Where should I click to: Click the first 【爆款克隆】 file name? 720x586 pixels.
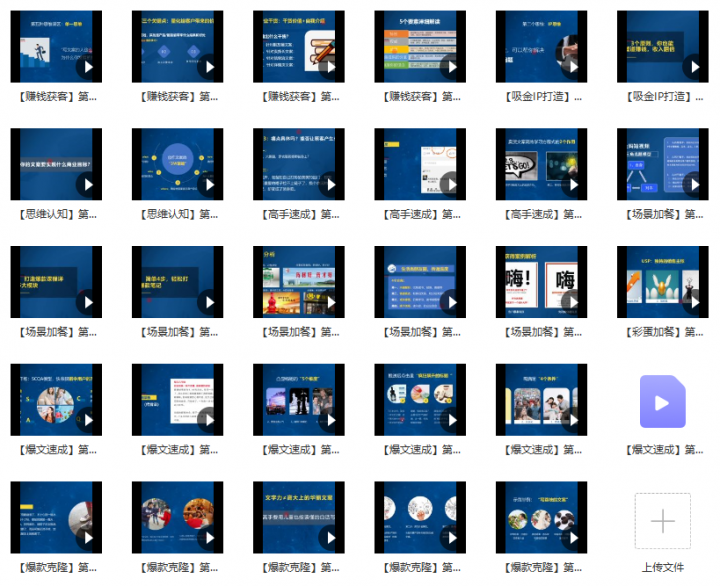click(x=57, y=568)
